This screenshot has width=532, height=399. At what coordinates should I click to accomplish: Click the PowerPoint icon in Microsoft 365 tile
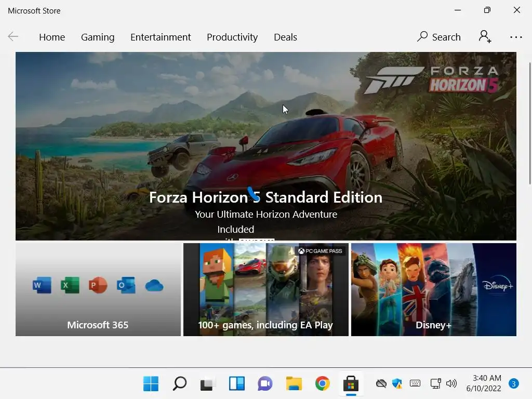98,285
